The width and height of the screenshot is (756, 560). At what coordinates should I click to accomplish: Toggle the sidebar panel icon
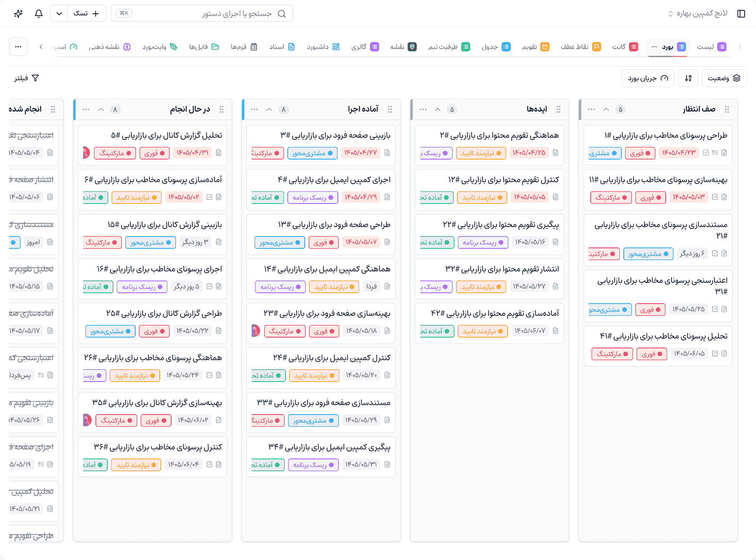pos(741,14)
